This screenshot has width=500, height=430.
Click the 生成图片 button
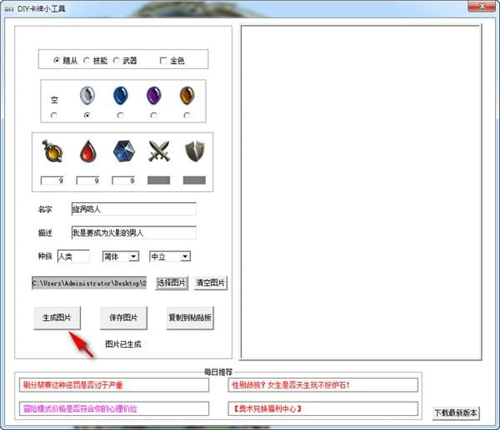57,318
